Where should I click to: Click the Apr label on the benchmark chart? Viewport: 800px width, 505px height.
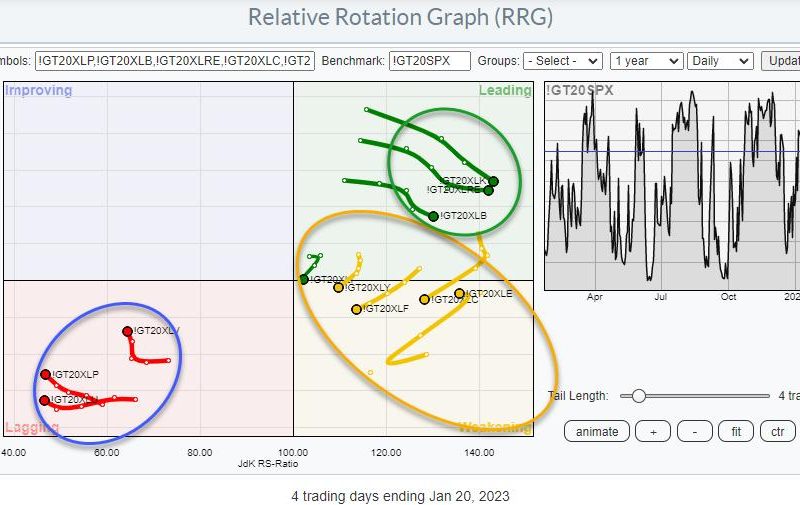[594, 297]
